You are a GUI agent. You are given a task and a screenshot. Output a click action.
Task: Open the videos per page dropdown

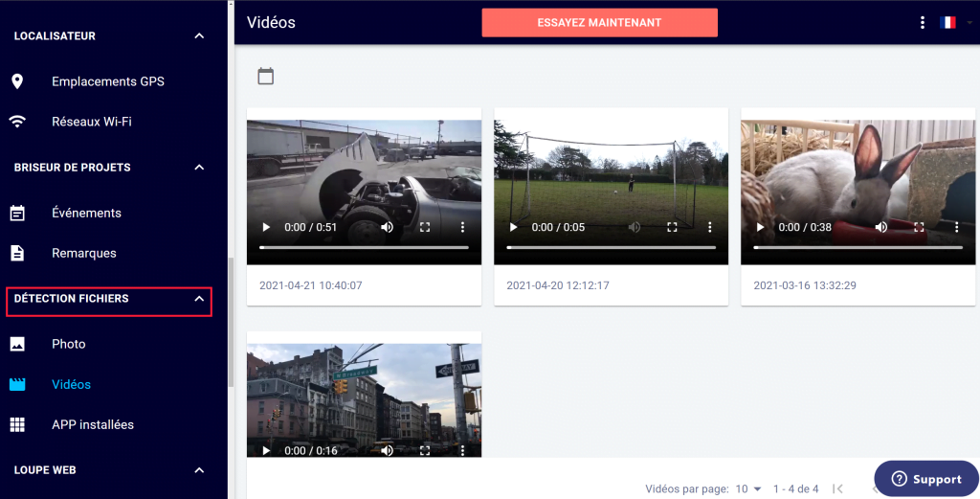coord(748,489)
